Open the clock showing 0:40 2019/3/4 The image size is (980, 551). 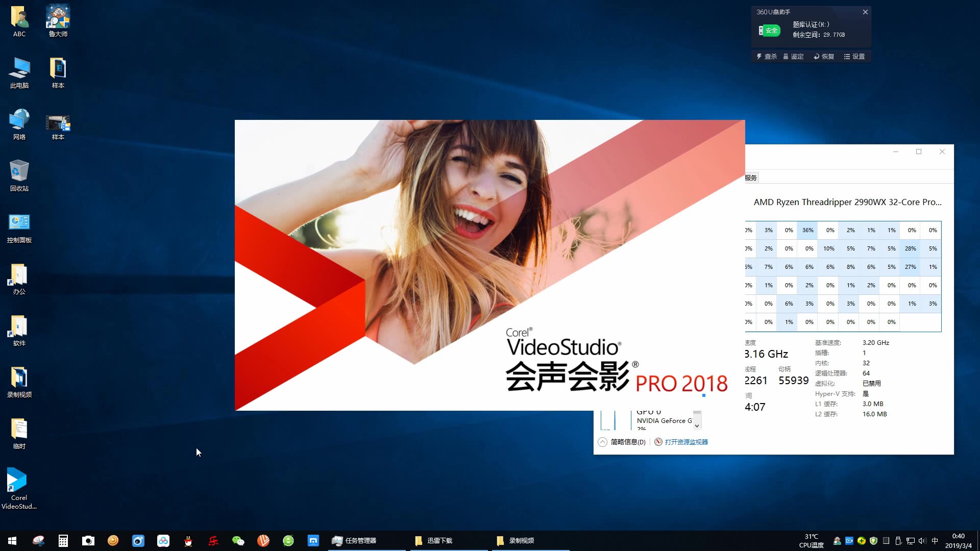(x=959, y=541)
